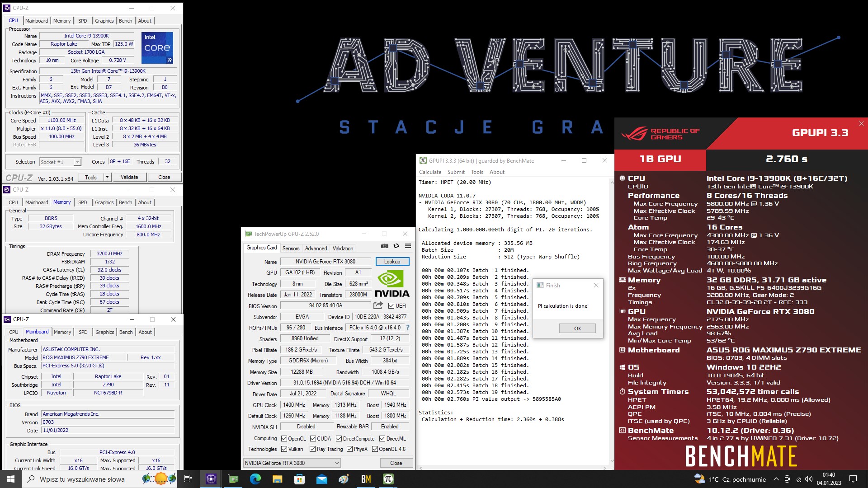Screen dimensions: 868x488
Task: Toggle the PhysX checkbox
Action: coord(349,449)
